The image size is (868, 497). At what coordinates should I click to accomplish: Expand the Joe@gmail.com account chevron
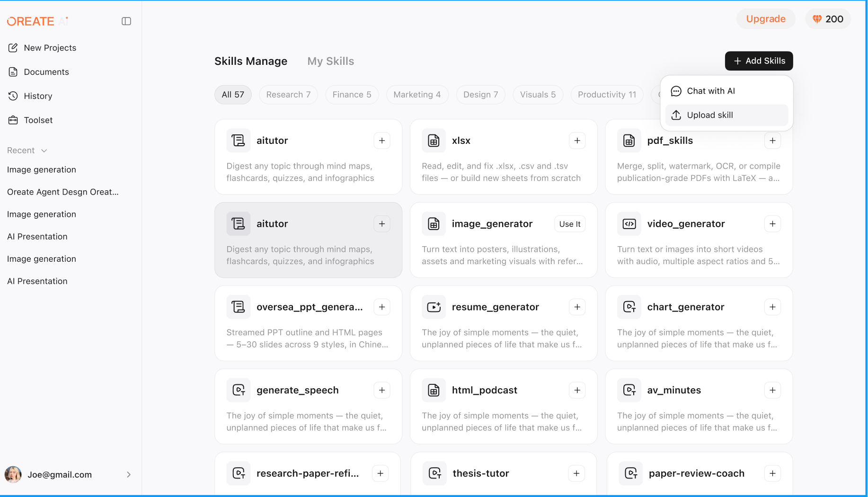pyautogui.click(x=129, y=475)
